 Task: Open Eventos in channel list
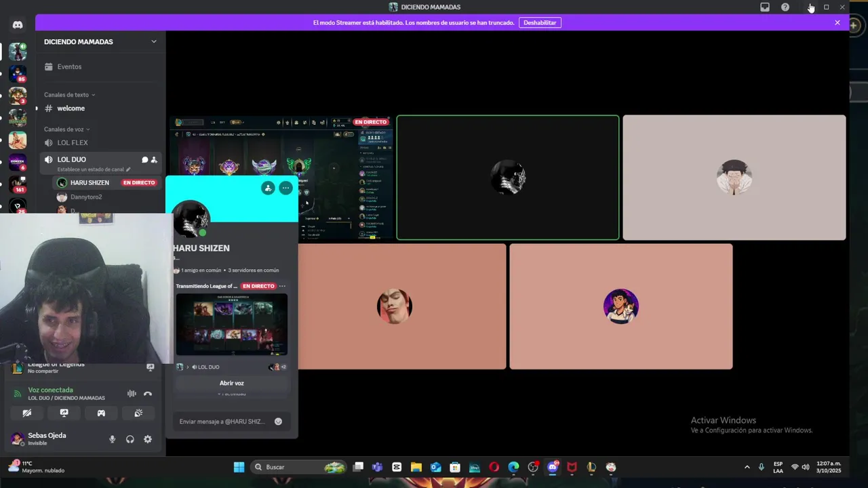click(x=100, y=67)
